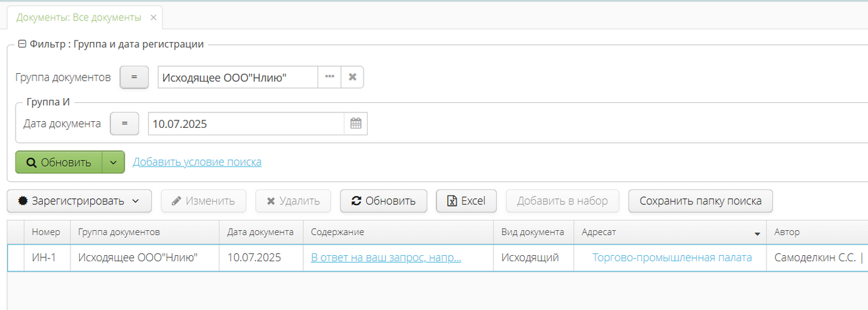
Task: Click the equals operator next to Группа документов
Action: coord(134,77)
